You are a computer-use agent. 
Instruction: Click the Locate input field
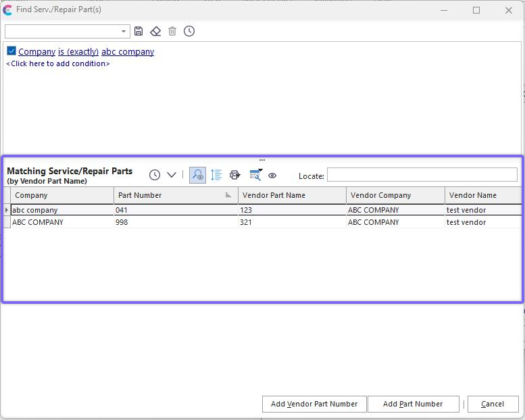click(422, 175)
